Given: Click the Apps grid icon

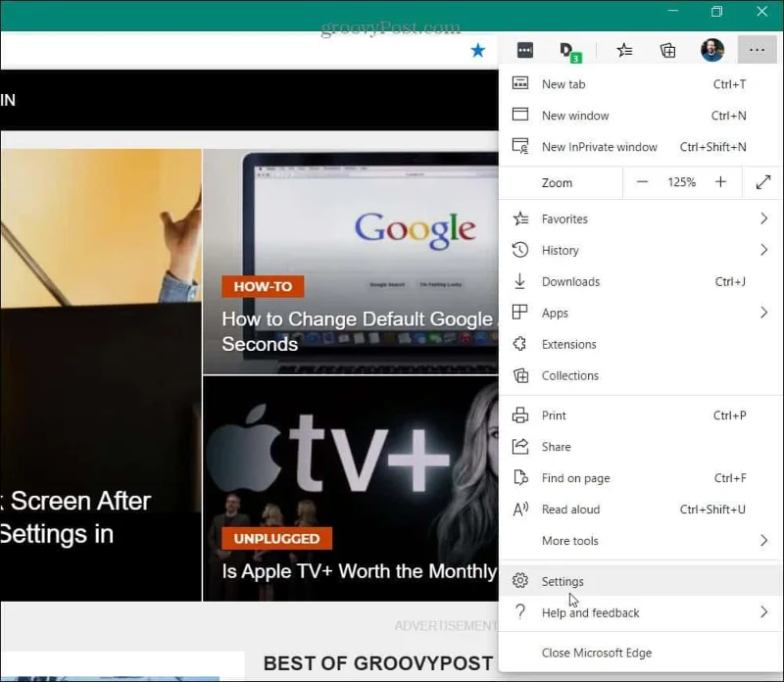Looking at the screenshot, I should click(520, 313).
